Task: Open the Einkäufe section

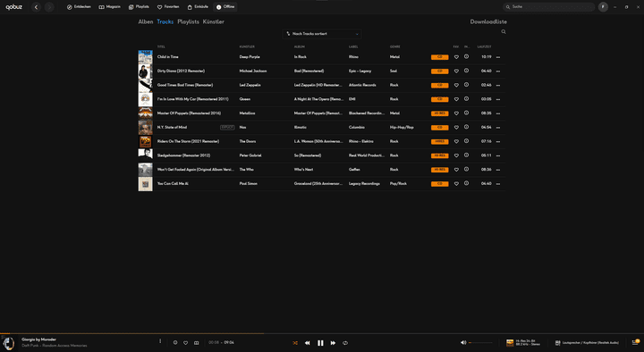Action: pos(198,7)
